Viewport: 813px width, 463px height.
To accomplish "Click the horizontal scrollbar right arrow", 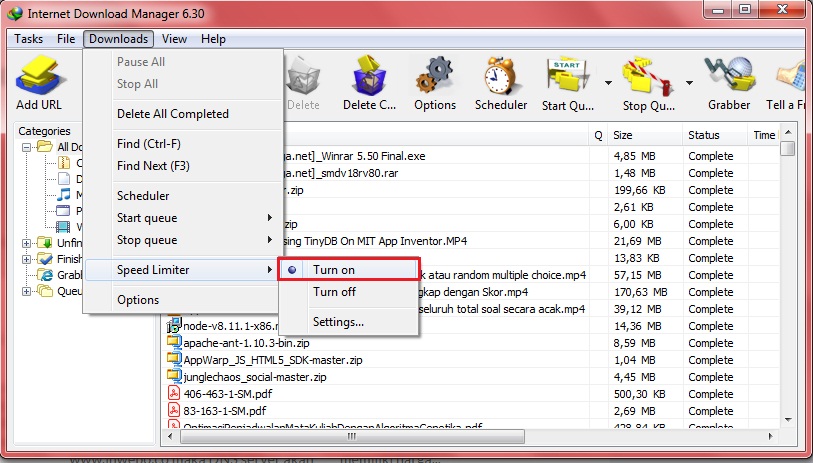I will 770,436.
